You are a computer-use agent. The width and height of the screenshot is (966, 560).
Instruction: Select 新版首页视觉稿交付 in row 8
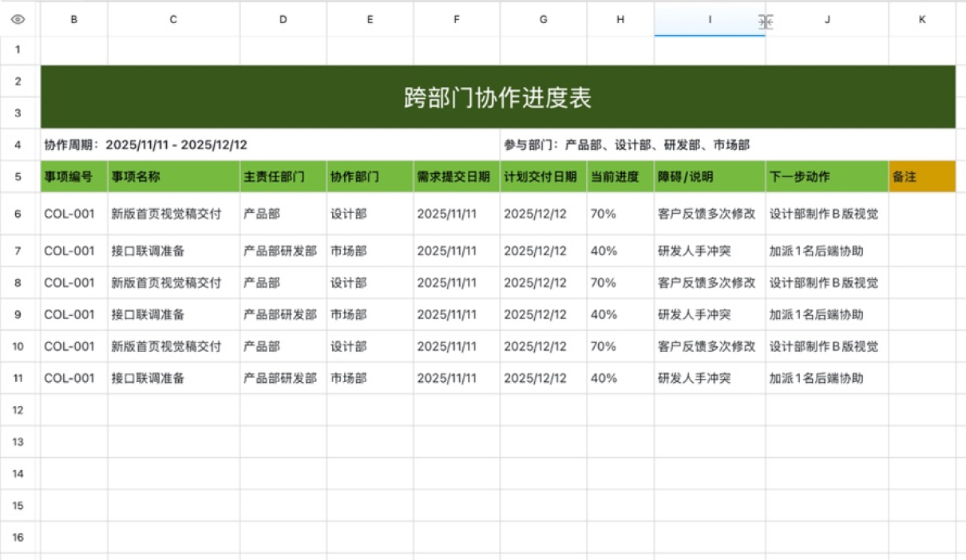(x=173, y=282)
